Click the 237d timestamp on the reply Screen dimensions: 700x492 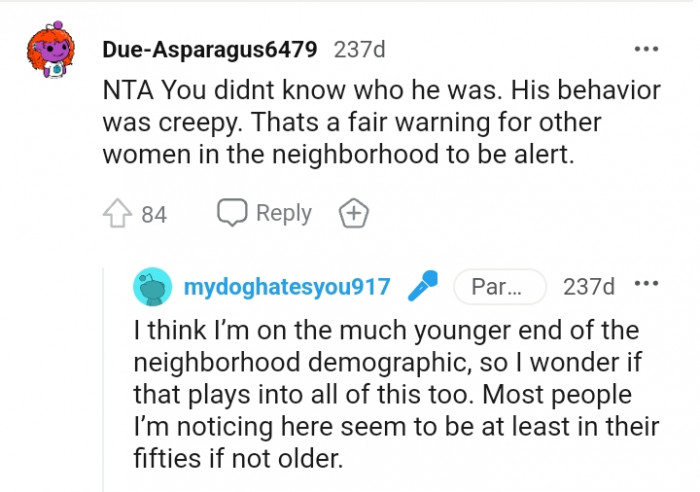[589, 287]
